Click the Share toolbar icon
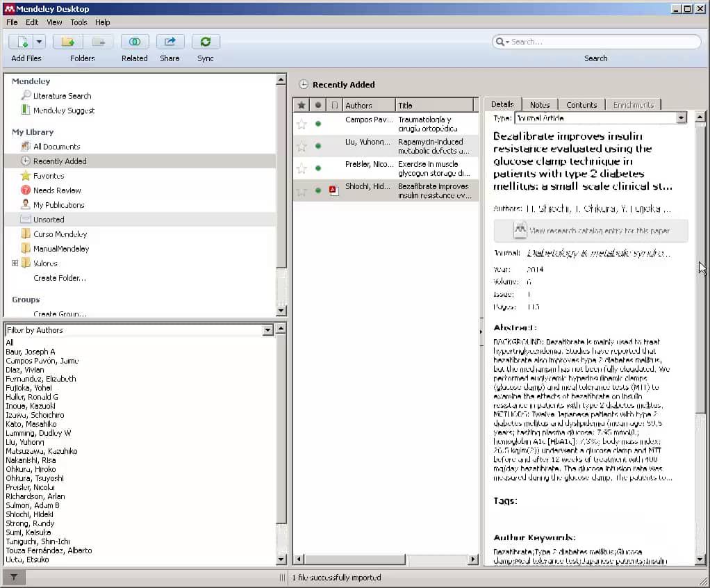The height and width of the screenshot is (588, 710). 170,42
